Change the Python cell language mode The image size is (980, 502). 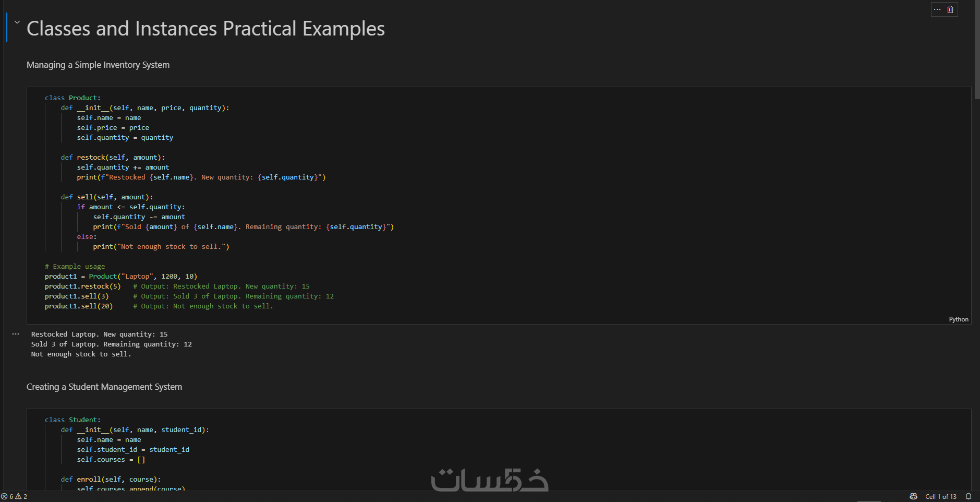coord(958,319)
